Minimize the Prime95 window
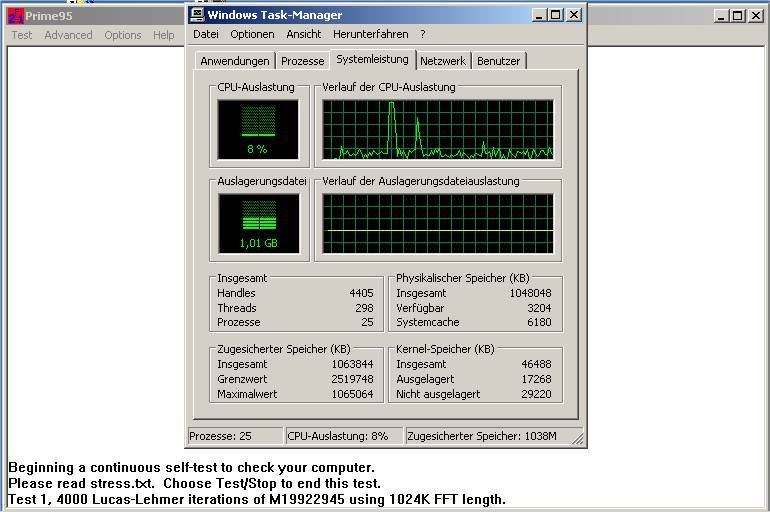Image resolution: width=770 pixels, height=512 pixels. (721, 16)
